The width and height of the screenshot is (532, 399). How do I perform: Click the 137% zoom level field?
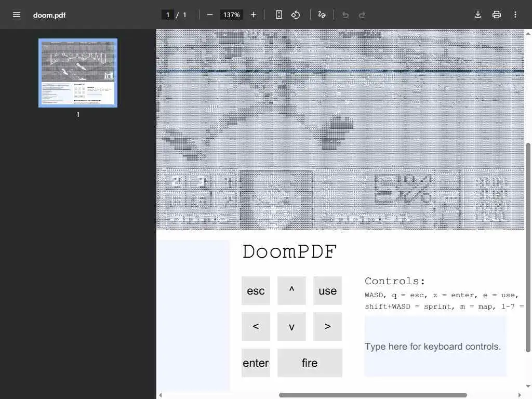click(x=231, y=15)
